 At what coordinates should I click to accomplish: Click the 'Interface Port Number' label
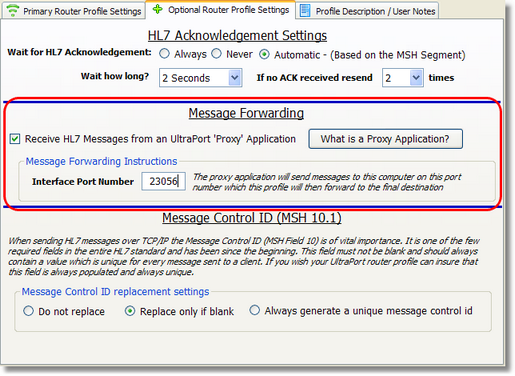83,182
